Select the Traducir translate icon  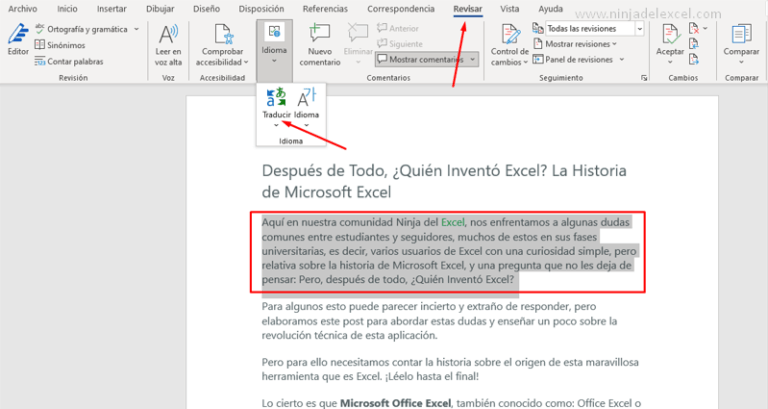pos(276,97)
